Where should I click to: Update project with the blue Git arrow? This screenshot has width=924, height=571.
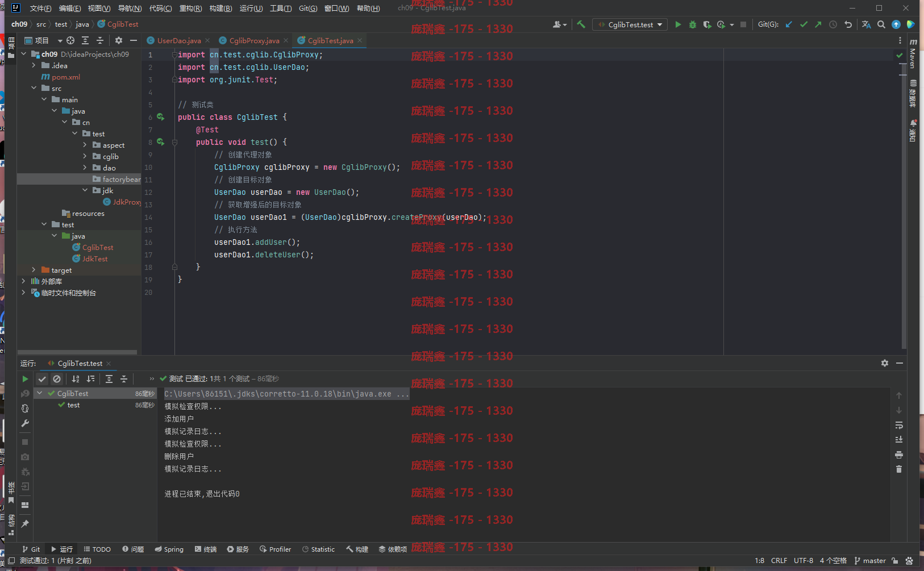coord(789,24)
